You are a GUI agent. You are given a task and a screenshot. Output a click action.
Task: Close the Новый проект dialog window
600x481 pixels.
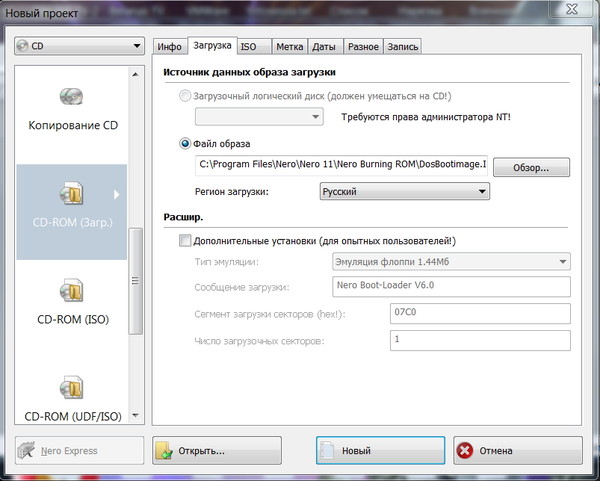572,9
